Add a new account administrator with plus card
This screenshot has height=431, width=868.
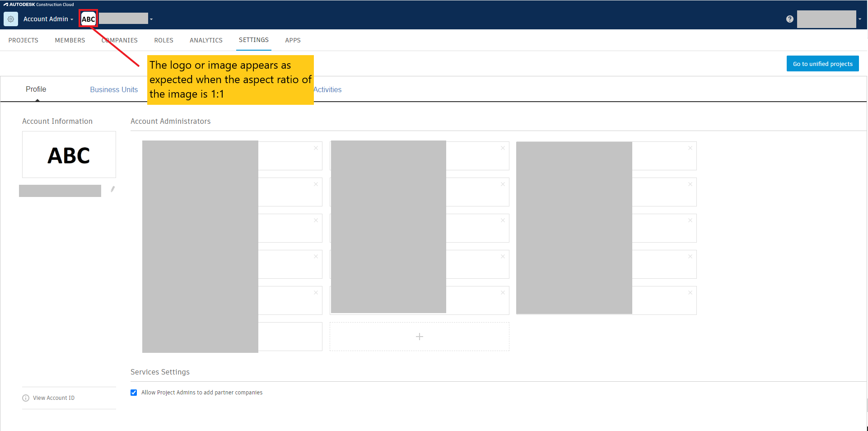[x=420, y=337]
